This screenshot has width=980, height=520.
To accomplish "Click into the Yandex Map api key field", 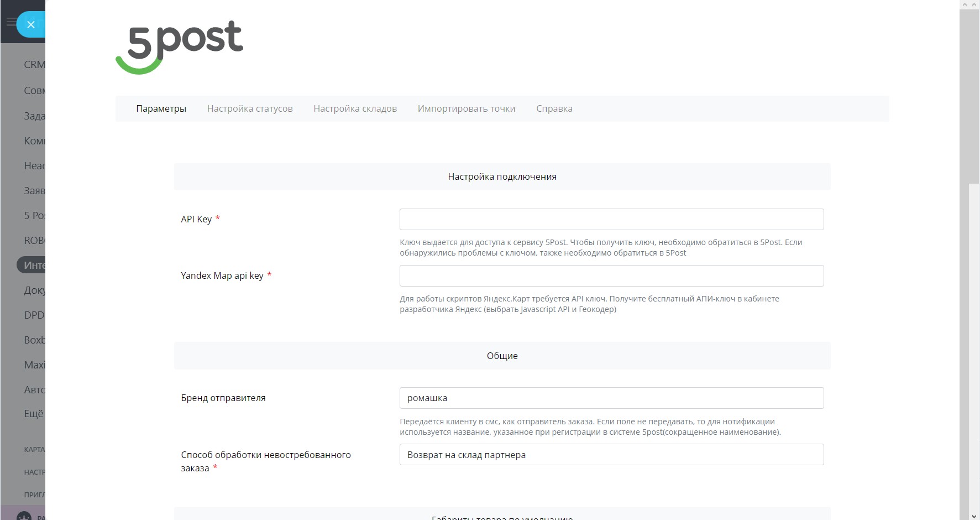I will (612, 275).
